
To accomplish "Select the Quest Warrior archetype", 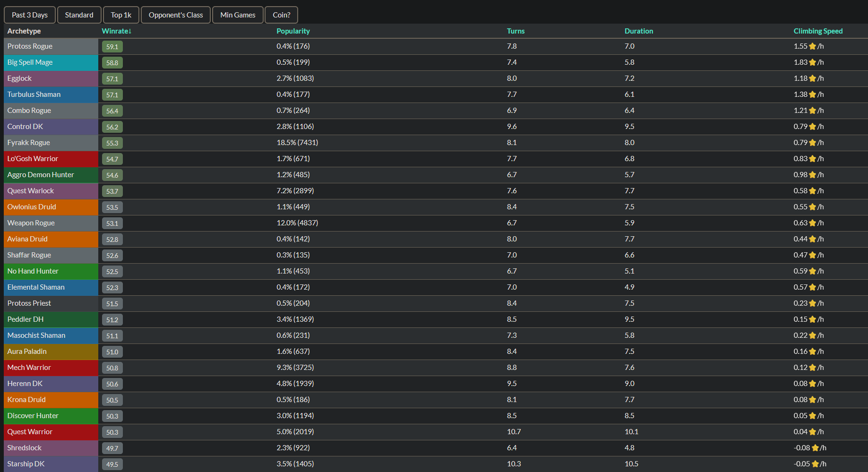I will click(51, 432).
